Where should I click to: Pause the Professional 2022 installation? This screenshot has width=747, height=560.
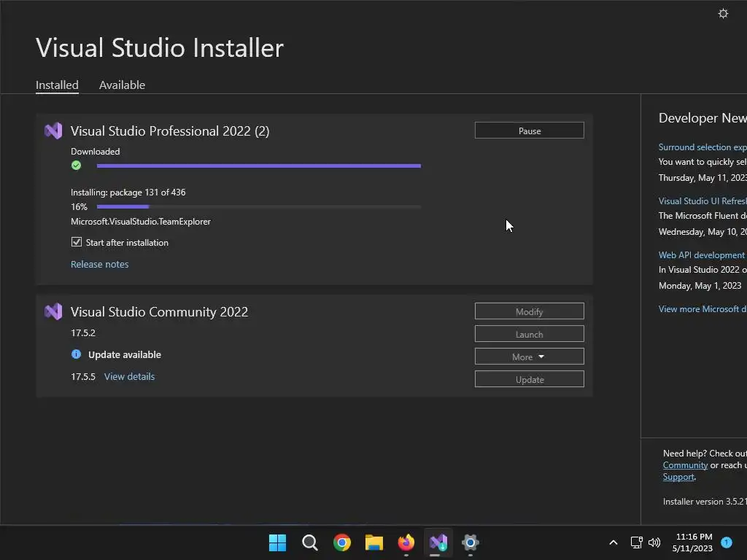click(530, 131)
